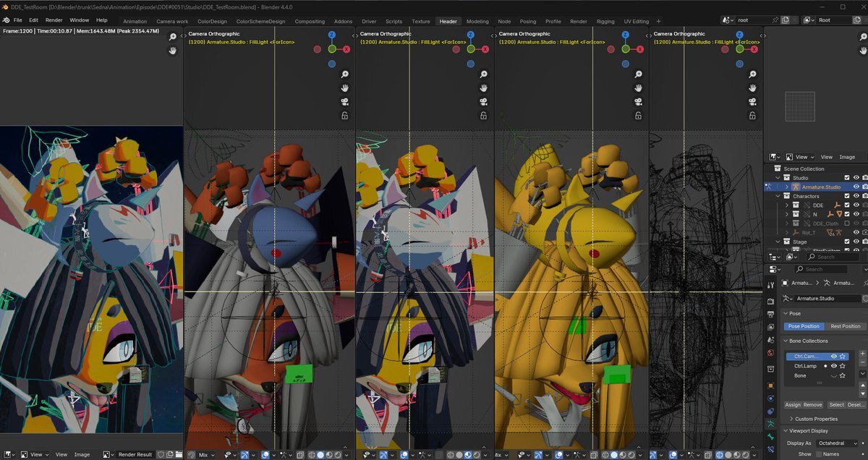Add bone collection with the plus button
The width and height of the screenshot is (868, 460).
click(861, 354)
